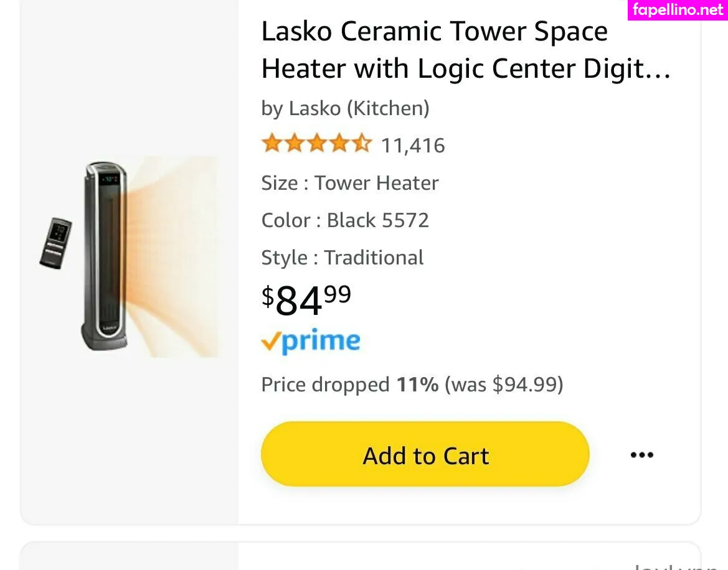The height and width of the screenshot is (570, 728).
Task: Open the 11,416 ratings count
Action: click(x=413, y=146)
